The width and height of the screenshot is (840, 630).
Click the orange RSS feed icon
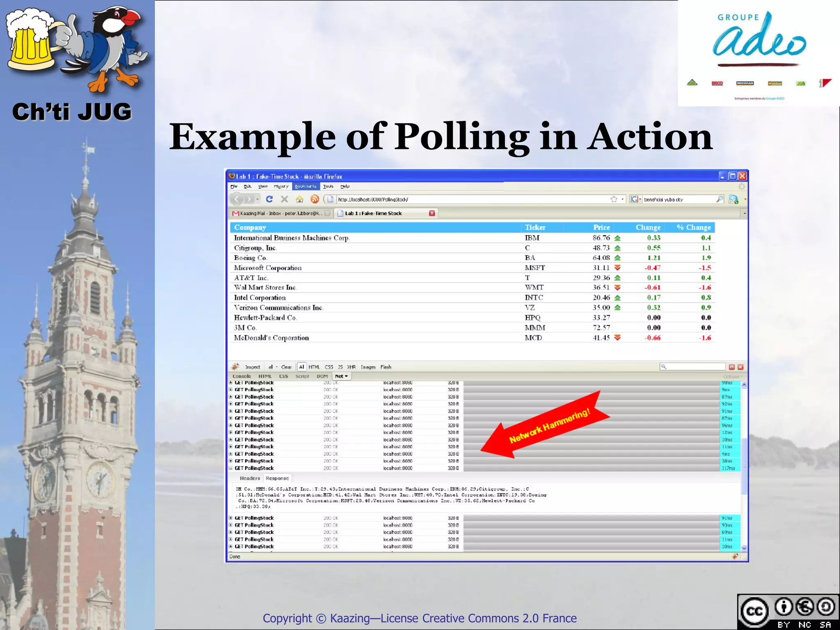[x=315, y=199]
